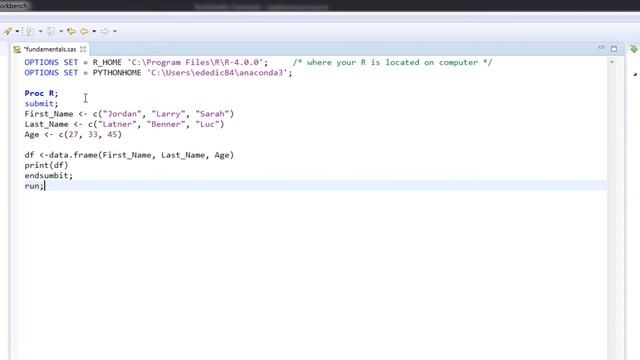This screenshot has width=640, height=360.
Task: Click the last edit location arrow icon
Action: click(x=71, y=31)
